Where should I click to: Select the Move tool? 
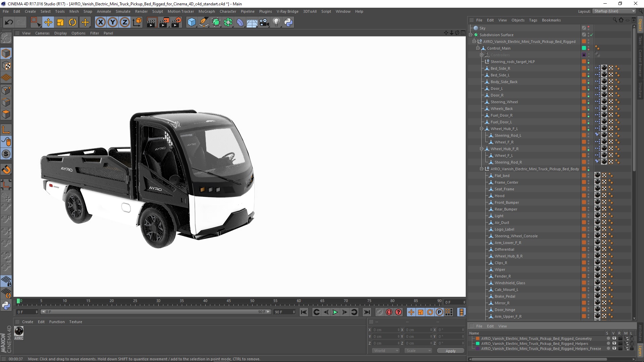tap(48, 22)
